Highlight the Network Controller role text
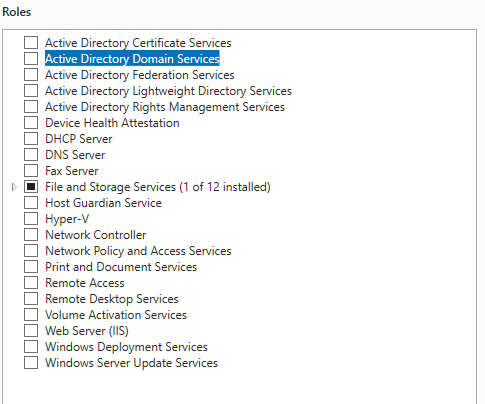485x404 pixels. click(x=96, y=235)
